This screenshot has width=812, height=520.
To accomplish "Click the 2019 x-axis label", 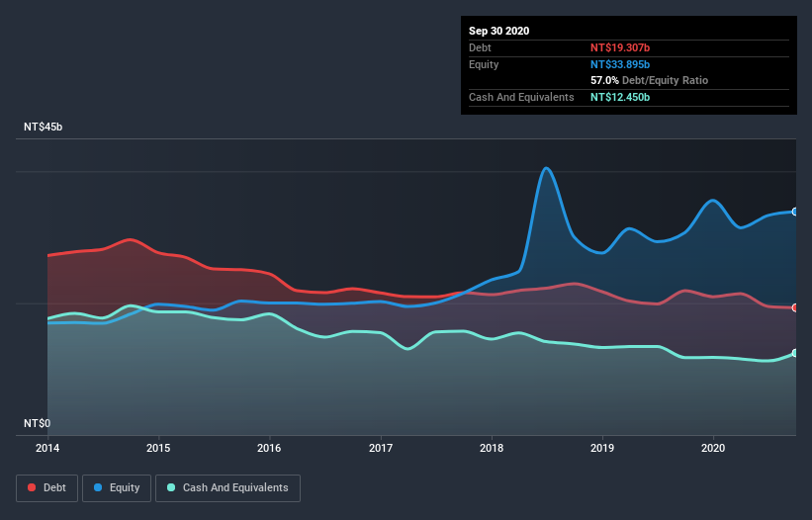I will pos(602,448).
